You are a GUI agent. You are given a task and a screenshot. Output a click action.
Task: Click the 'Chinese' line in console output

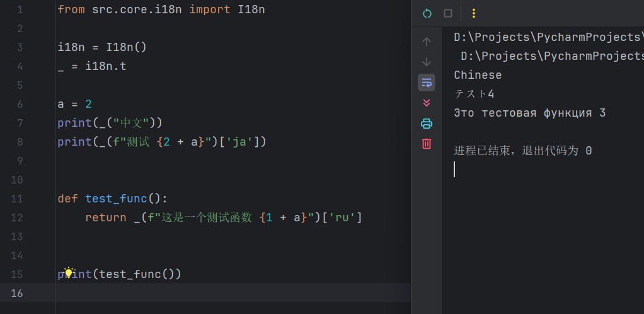click(x=478, y=75)
